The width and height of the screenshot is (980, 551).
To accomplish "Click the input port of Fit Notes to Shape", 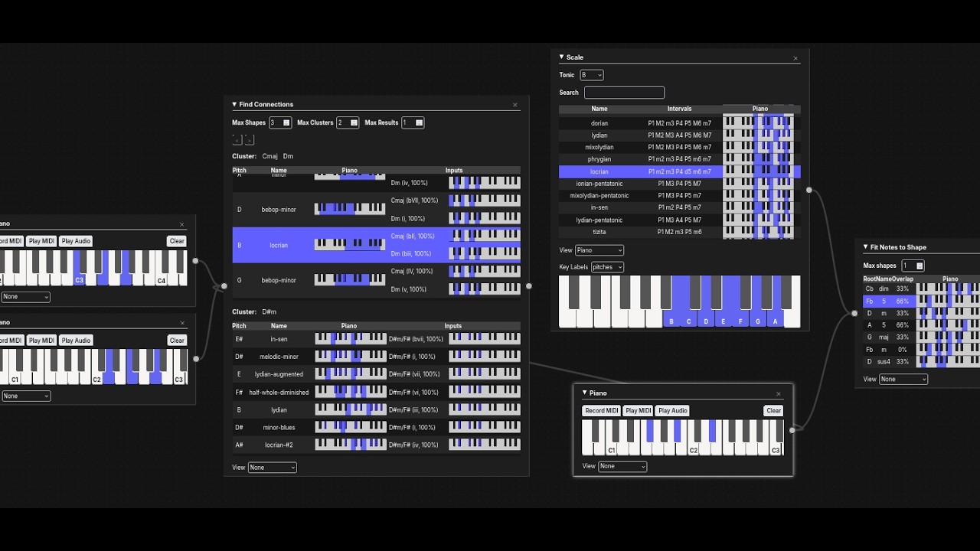I will [x=854, y=313].
